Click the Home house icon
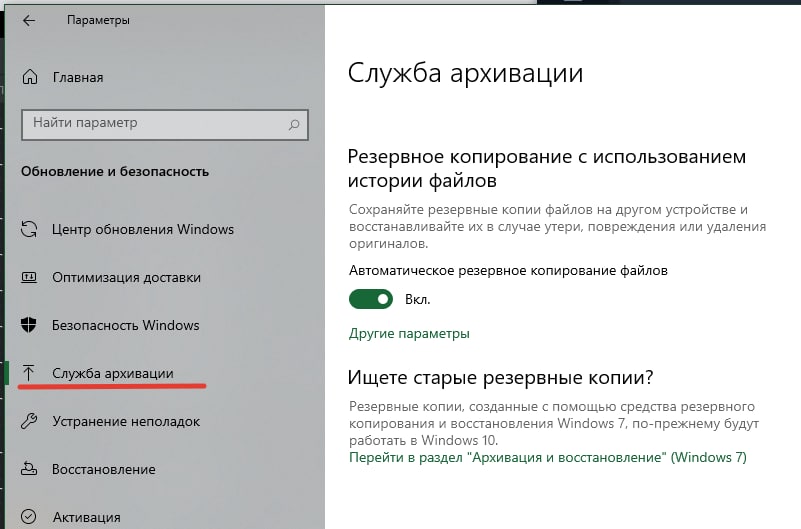The height and width of the screenshot is (529, 801). [30, 77]
